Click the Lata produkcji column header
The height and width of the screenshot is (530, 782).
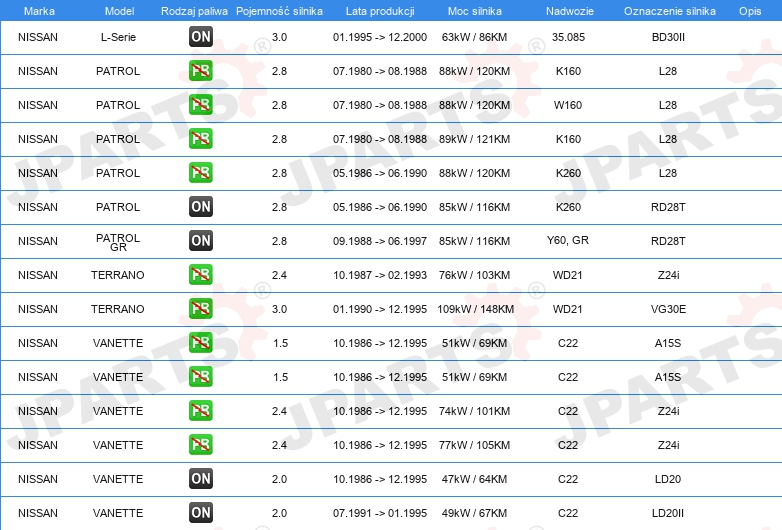point(380,11)
